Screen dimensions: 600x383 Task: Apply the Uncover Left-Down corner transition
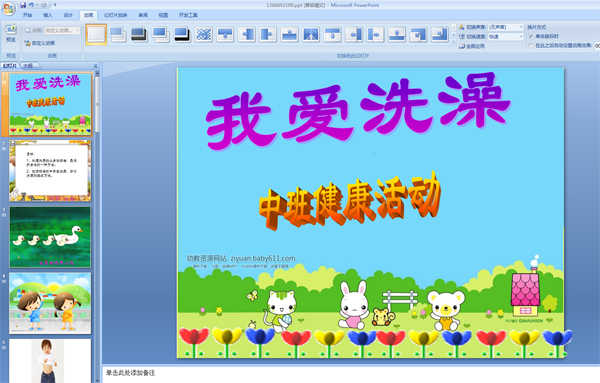point(418,34)
